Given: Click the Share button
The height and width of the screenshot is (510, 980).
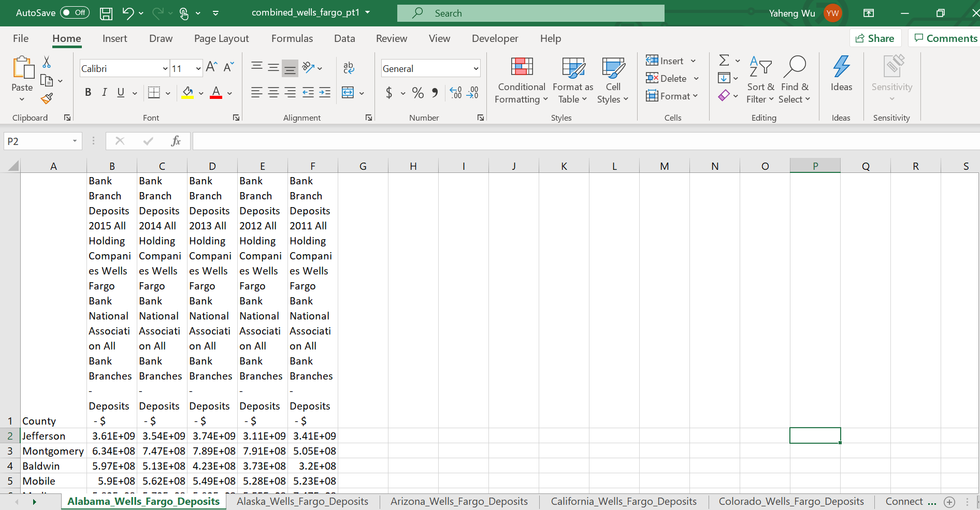Looking at the screenshot, I should tap(875, 38).
